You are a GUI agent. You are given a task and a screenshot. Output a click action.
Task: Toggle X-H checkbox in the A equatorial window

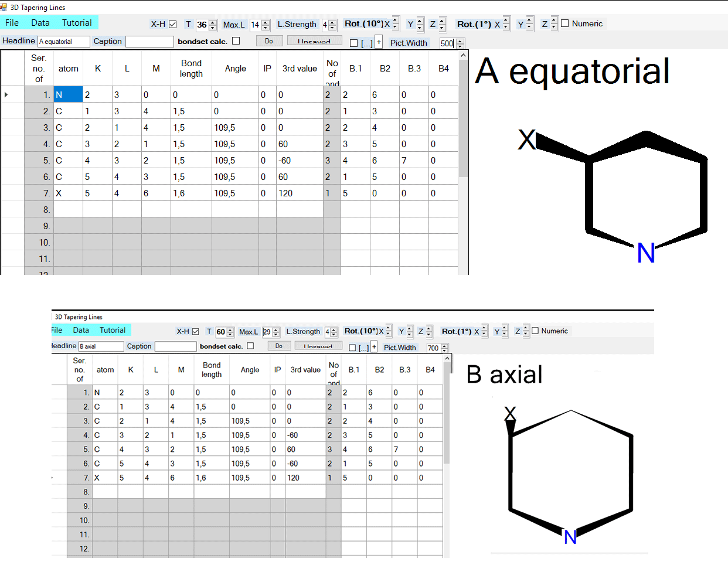(172, 24)
